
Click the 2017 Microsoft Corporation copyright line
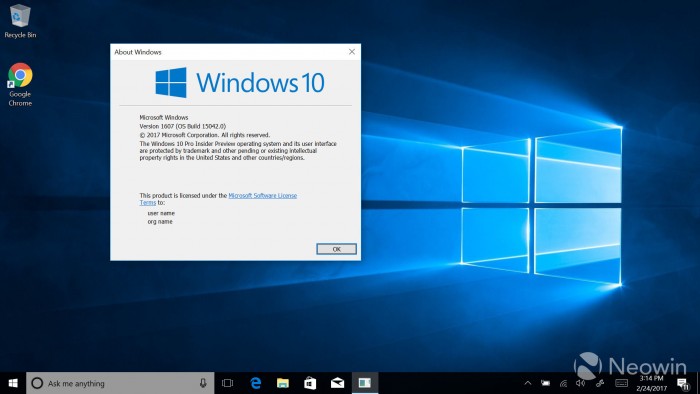[204, 135]
